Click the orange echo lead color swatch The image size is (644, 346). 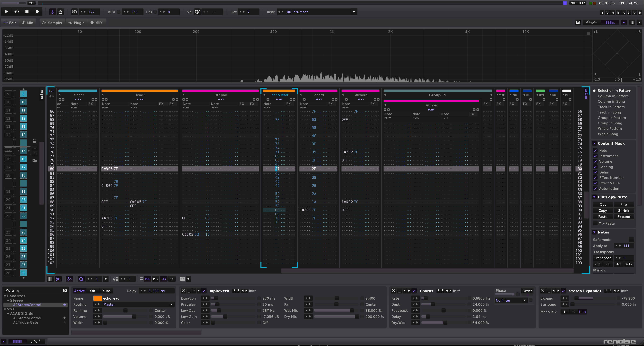point(97,298)
